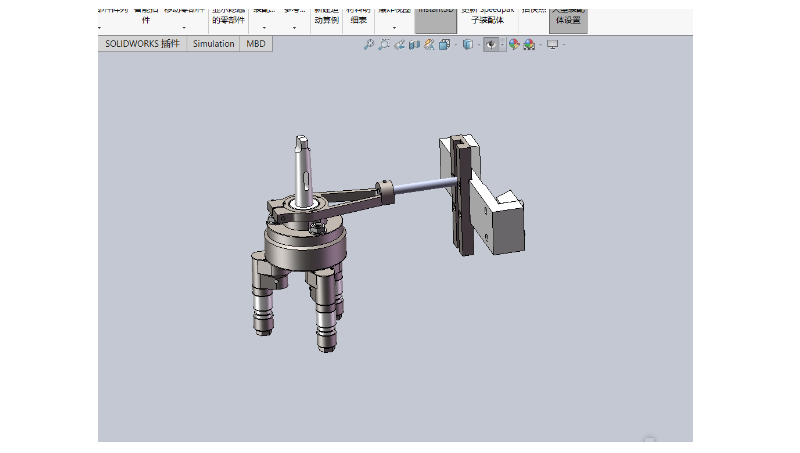Open the SOLIDWORKS 插件 tab

(142, 44)
